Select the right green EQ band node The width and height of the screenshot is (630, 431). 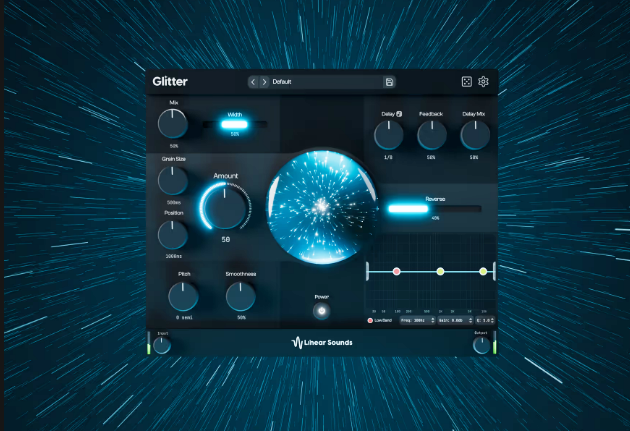click(483, 272)
